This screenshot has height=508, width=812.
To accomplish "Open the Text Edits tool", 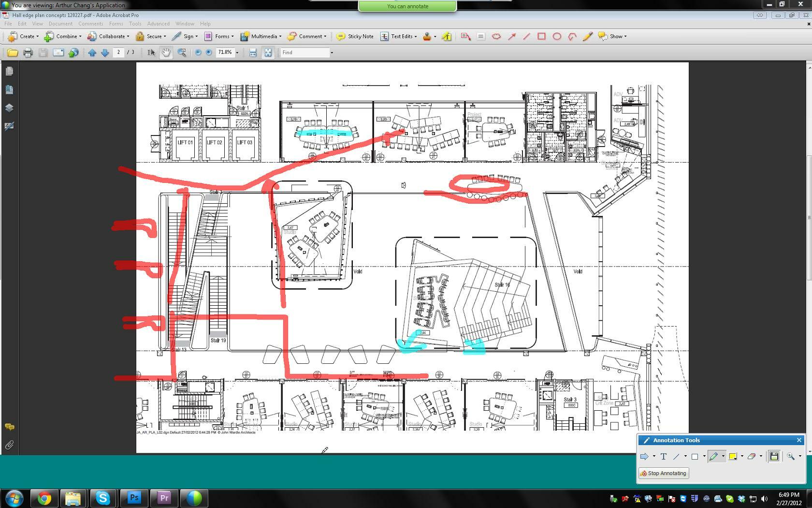I will 399,36.
